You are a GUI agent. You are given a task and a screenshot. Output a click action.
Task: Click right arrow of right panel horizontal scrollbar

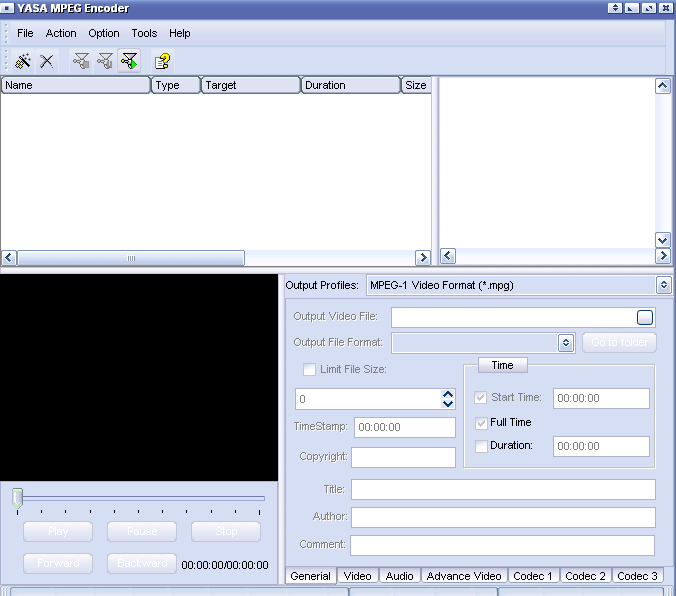663,256
